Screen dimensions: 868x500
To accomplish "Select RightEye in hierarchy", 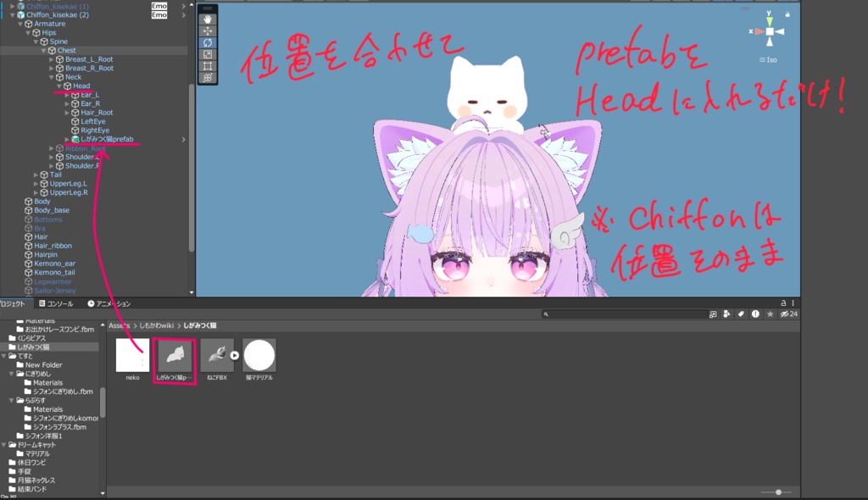I will (x=95, y=131).
